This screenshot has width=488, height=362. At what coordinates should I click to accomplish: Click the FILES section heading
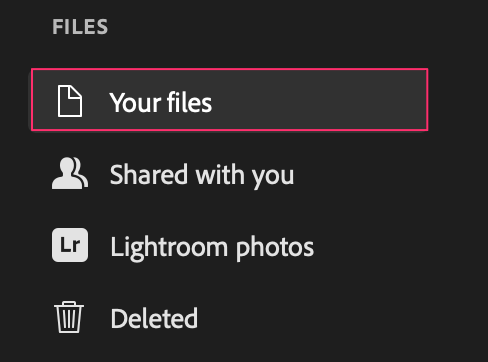(80, 27)
